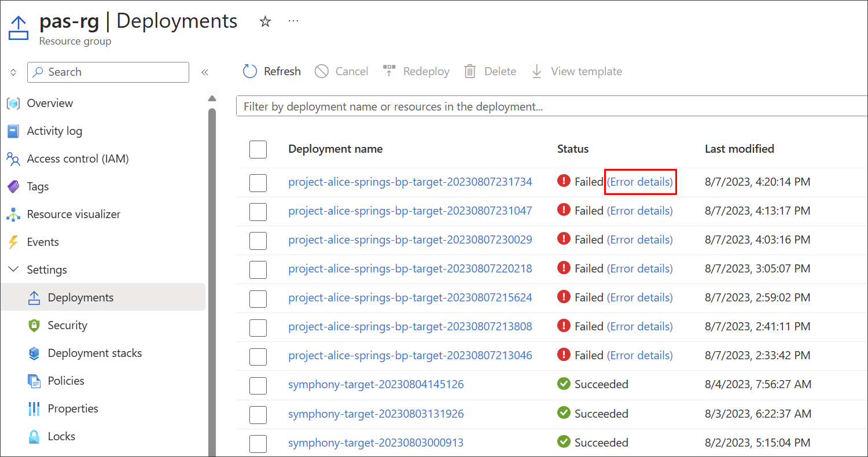The image size is (868, 457).
Task: Select the checkbox for the 231734 deployment
Action: pos(258,182)
